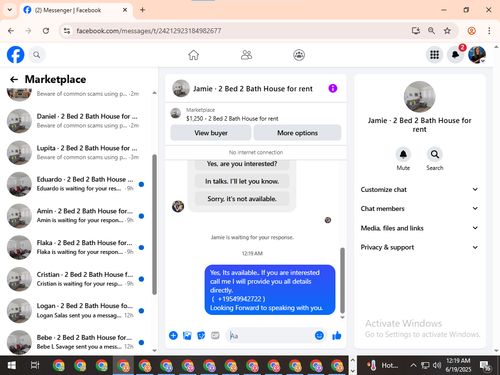Viewport: 500px width, 375px height.
Task: Open the Messenger | Facebook browser tab
Action: pos(76,10)
